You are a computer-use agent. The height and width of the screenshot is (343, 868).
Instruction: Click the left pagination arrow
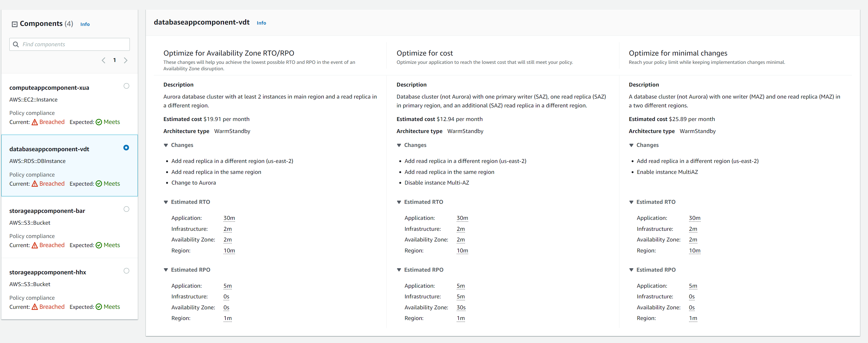103,60
